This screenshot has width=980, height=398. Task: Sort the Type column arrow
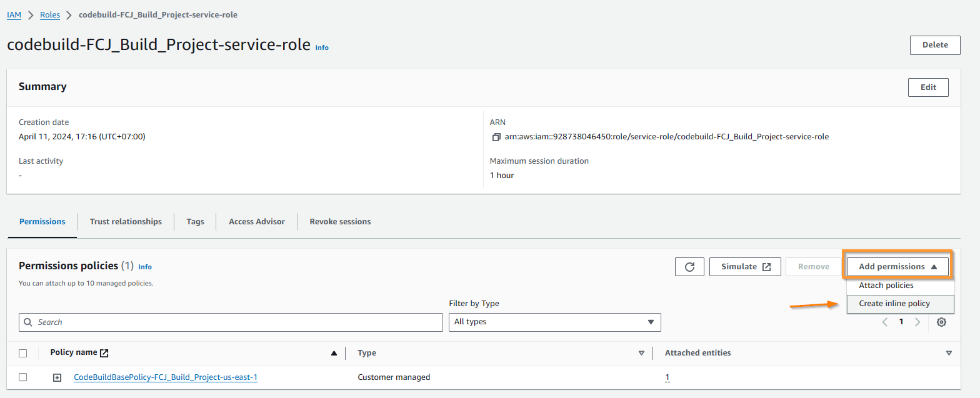[x=641, y=353]
